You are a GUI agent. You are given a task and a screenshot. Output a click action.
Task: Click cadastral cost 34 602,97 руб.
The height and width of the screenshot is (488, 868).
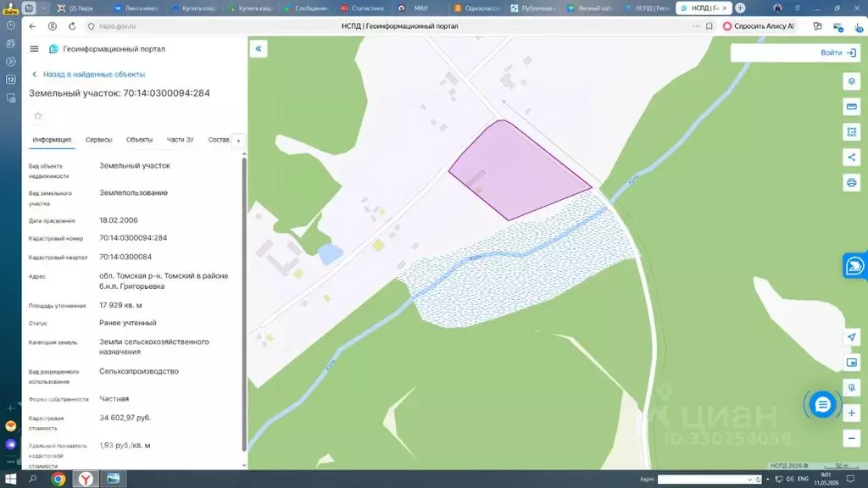125,418
